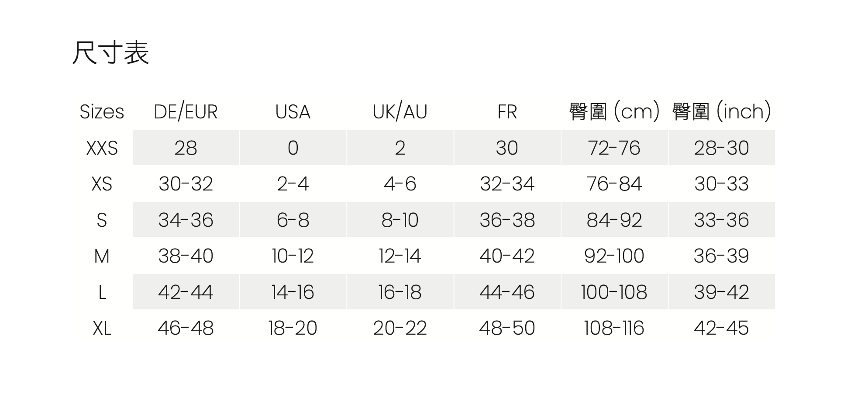868x402 pixels.
Task: Select the M size row label
Action: pos(102,256)
